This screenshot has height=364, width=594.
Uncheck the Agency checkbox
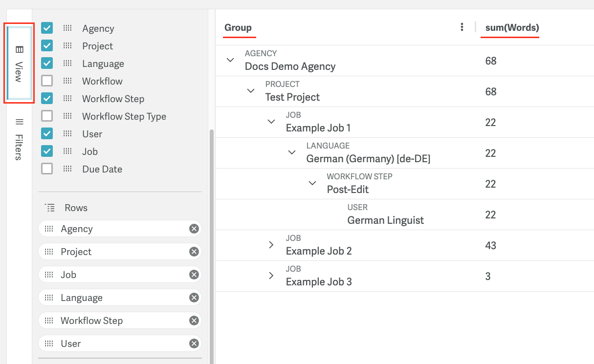pos(47,28)
